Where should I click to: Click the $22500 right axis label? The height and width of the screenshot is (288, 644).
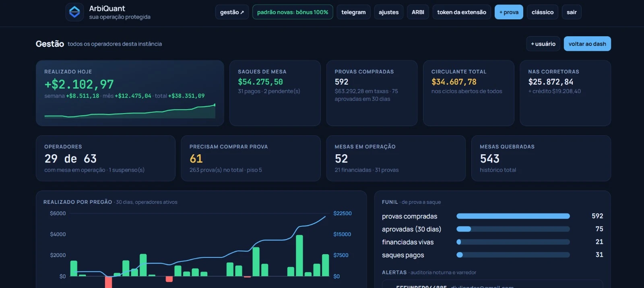coord(343,213)
